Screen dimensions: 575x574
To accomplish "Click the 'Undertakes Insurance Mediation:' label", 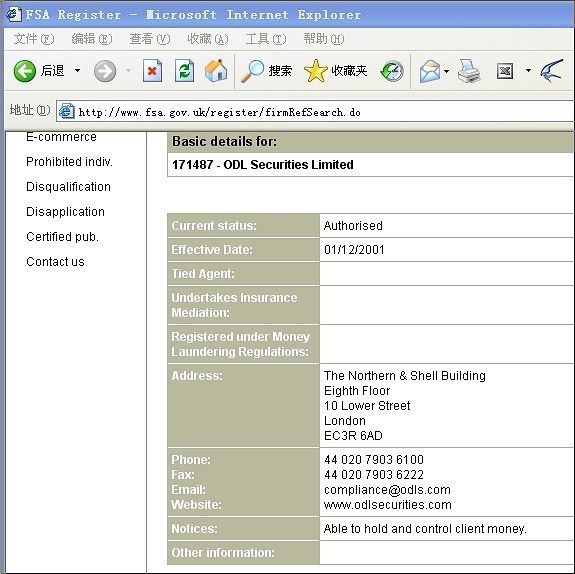I will 234,305.
